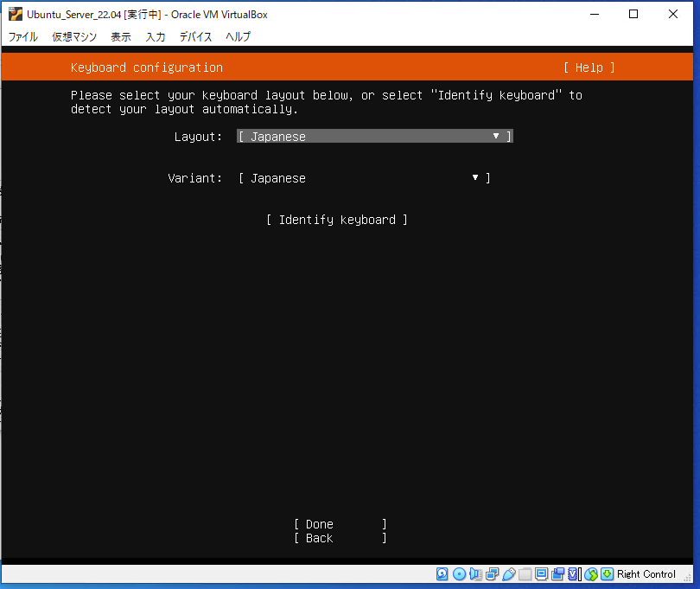Open the ファイル menu
700x589 pixels.
pyautogui.click(x=23, y=36)
